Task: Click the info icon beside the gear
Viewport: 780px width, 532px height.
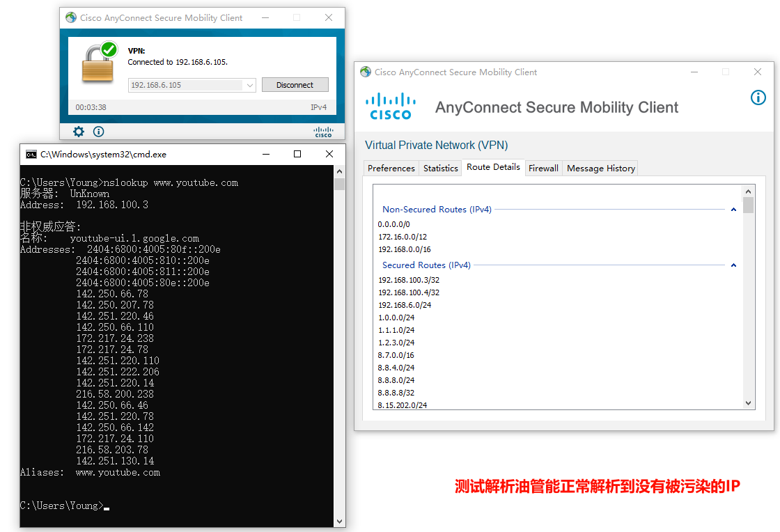Action: click(x=98, y=132)
